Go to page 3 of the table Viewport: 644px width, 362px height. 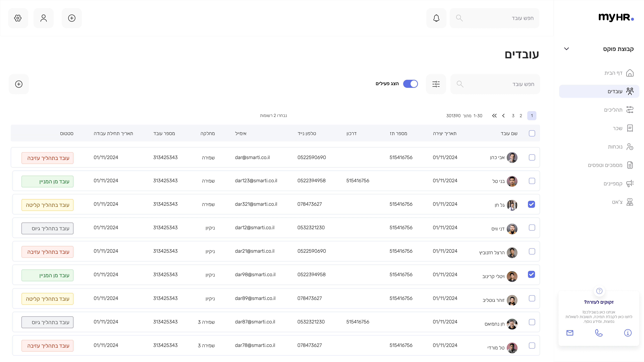pos(513,116)
